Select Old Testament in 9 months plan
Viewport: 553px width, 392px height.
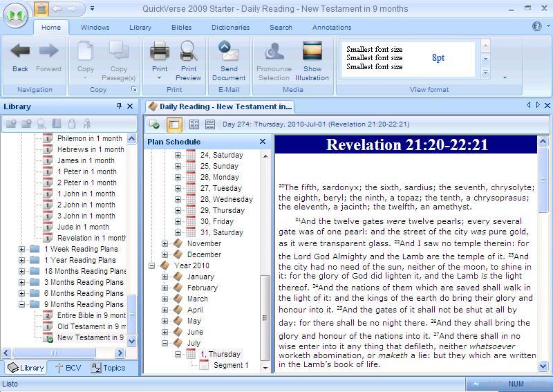click(91, 326)
